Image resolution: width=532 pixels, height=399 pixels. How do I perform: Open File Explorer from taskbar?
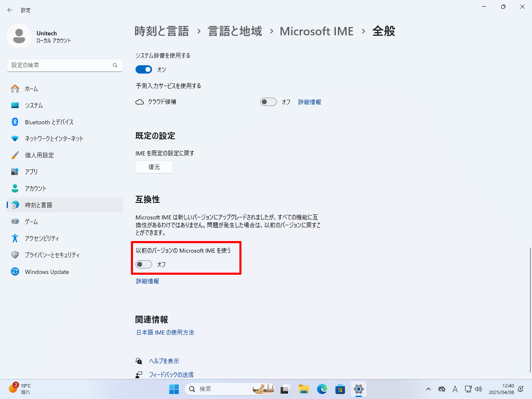(304, 389)
